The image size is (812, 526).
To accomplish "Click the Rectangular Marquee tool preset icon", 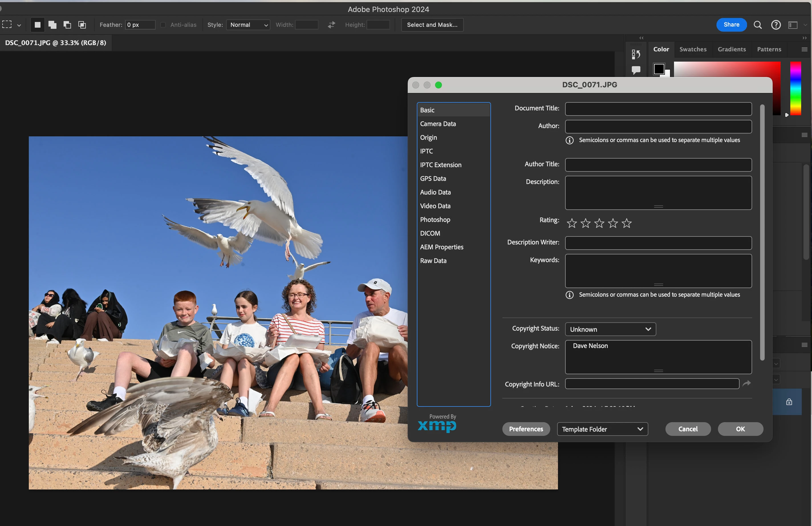I will [x=7, y=25].
